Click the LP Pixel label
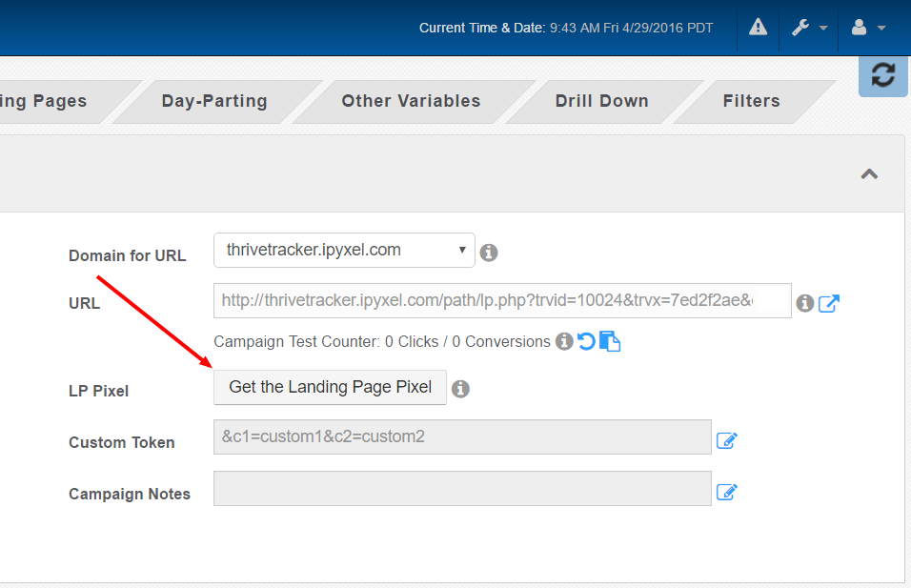 99,391
